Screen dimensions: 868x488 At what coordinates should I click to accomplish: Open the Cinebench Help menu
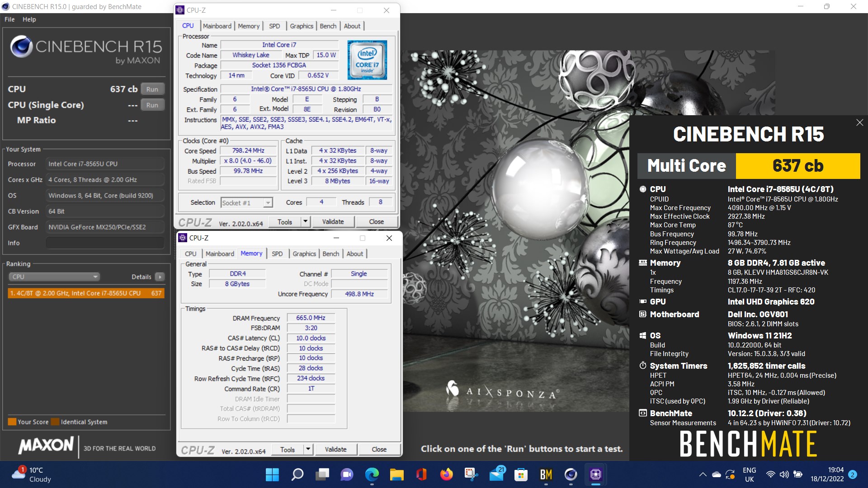pos(29,19)
